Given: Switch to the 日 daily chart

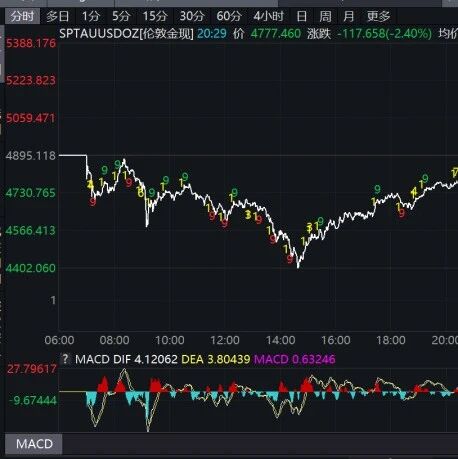Looking at the screenshot, I should [x=302, y=16].
